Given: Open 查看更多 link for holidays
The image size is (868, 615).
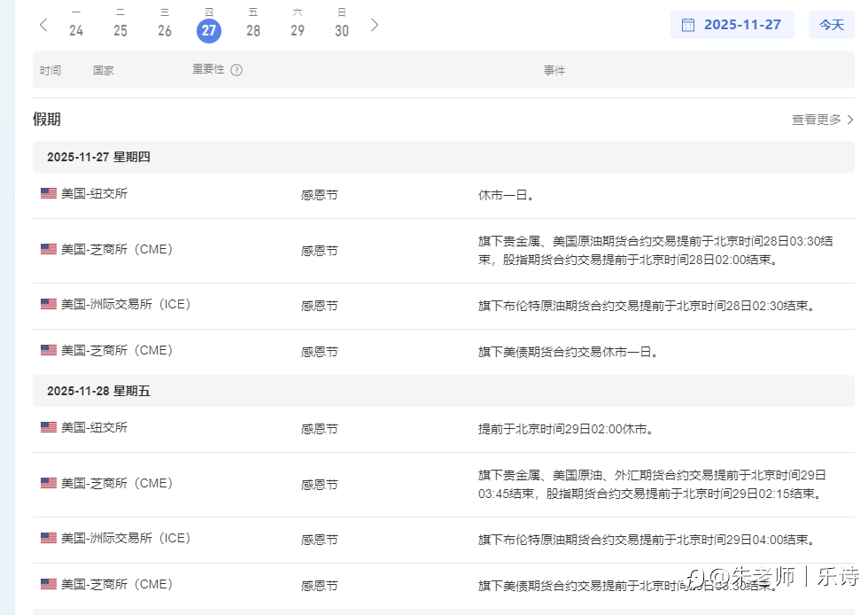Looking at the screenshot, I should click(816, 120).
